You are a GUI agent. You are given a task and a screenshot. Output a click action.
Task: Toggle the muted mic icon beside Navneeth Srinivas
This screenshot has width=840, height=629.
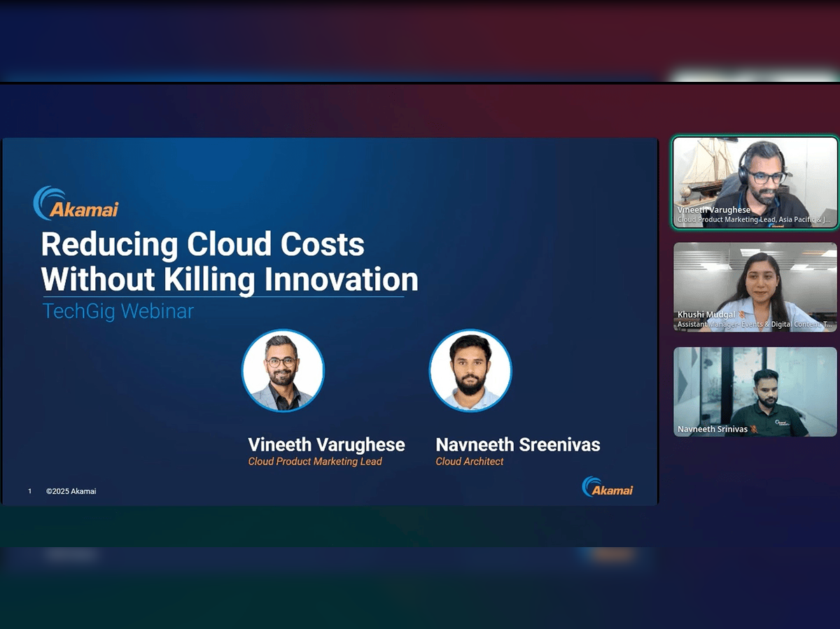pos(754,429)
